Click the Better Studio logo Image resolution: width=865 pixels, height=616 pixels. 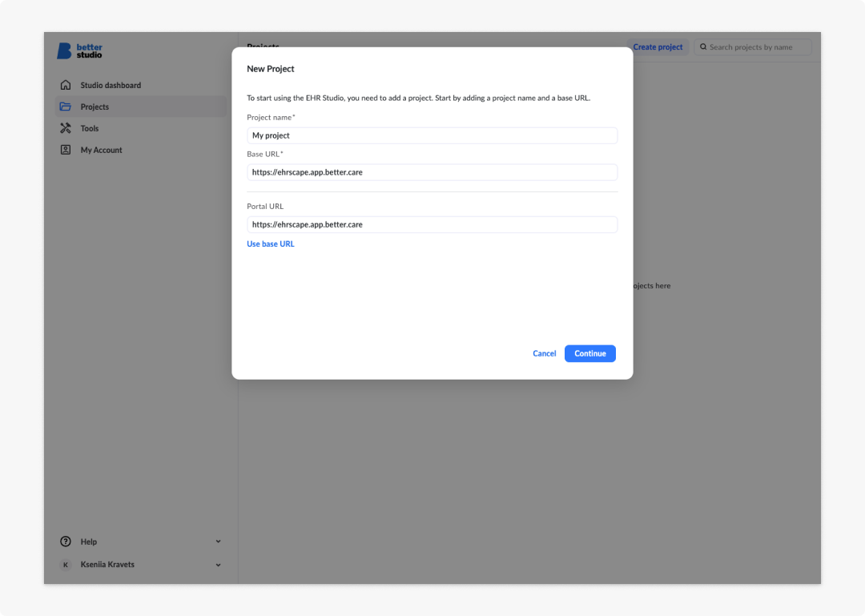pos(80,50)
